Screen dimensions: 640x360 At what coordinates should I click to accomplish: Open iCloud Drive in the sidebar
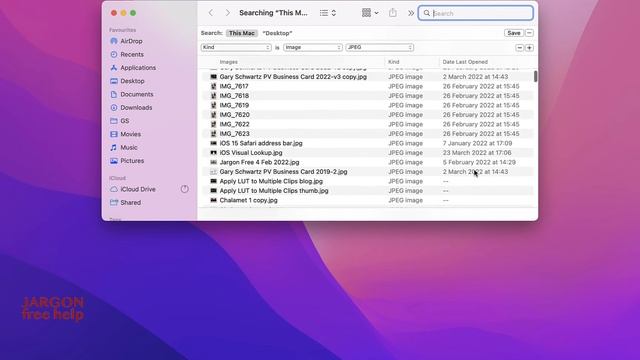pos(133,189)
